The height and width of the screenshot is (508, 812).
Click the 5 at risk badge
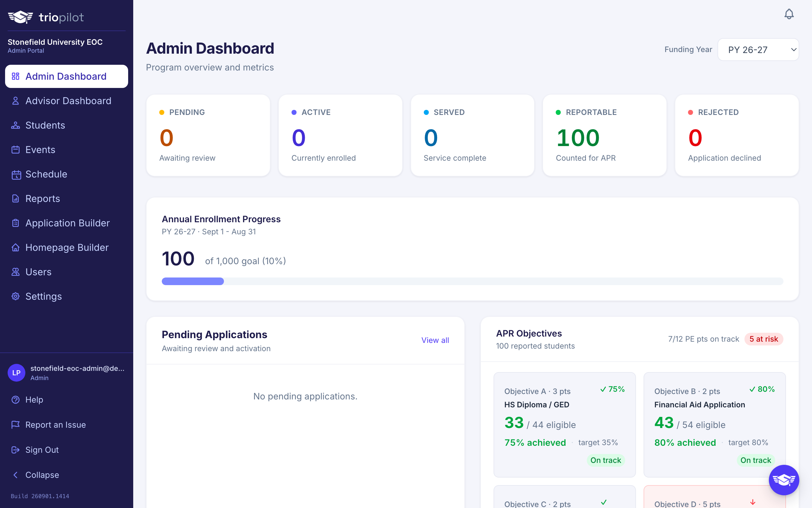[x=764, y=339]
